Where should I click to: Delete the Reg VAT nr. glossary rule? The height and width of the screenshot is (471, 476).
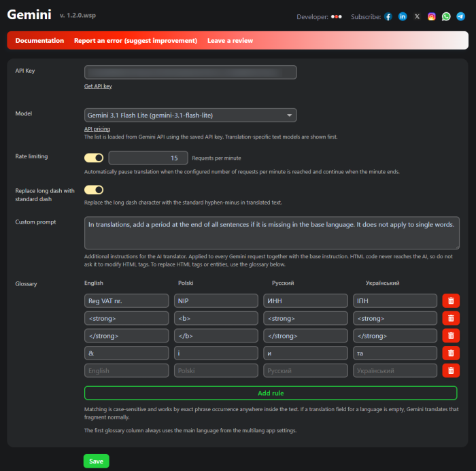(451, 301)
